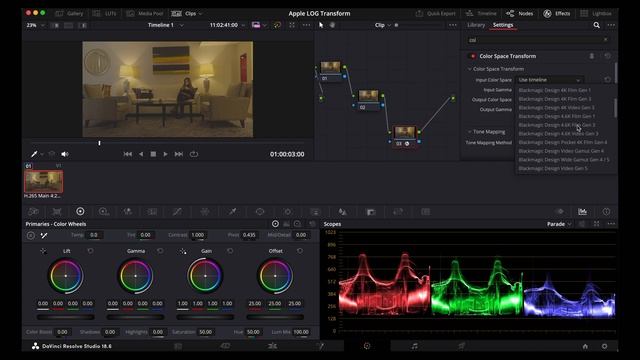Click the viewer scrub bar playhead

click(x=99, y=143)
